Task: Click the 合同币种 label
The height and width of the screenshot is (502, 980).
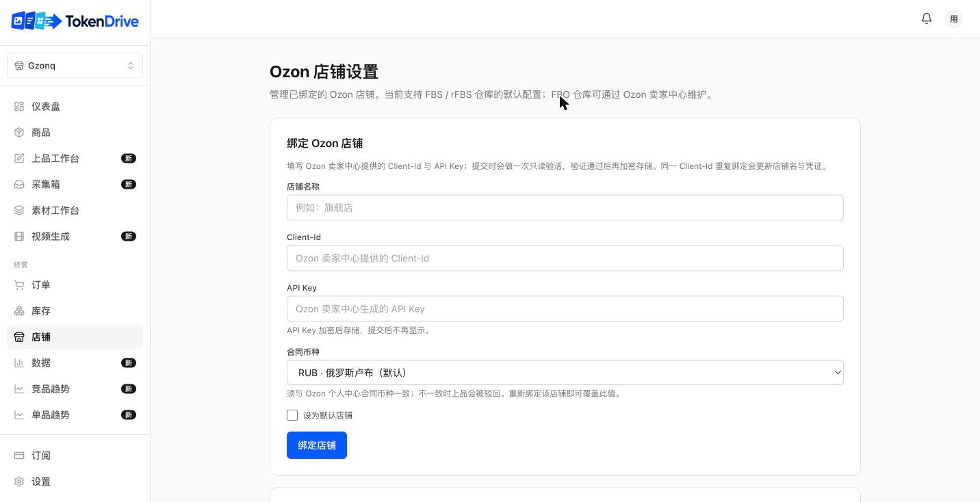Action: click(x=303, y=352)
